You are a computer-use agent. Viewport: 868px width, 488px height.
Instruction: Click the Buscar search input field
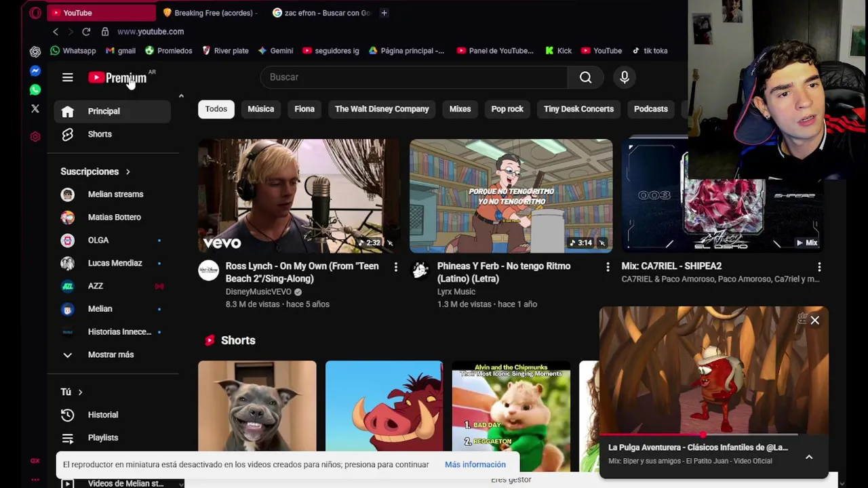[414, 77]
